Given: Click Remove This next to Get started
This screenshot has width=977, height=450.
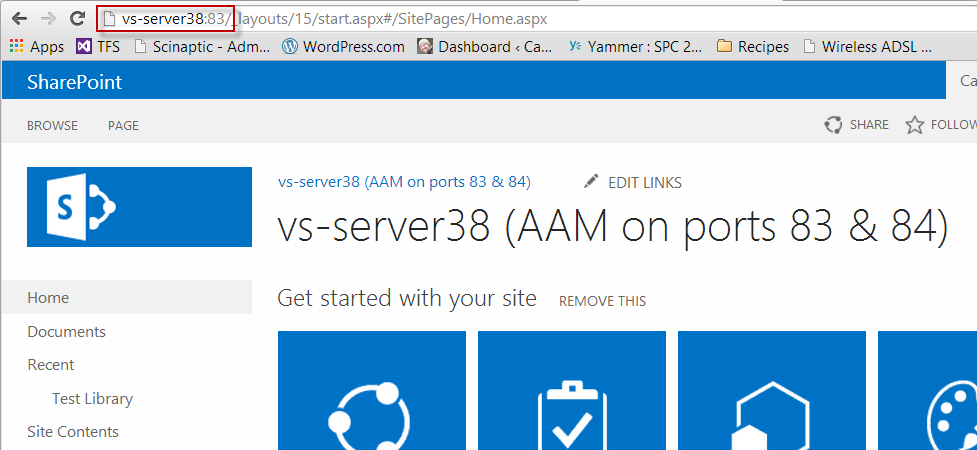Looking at the screenshot, I should [602, 301].
